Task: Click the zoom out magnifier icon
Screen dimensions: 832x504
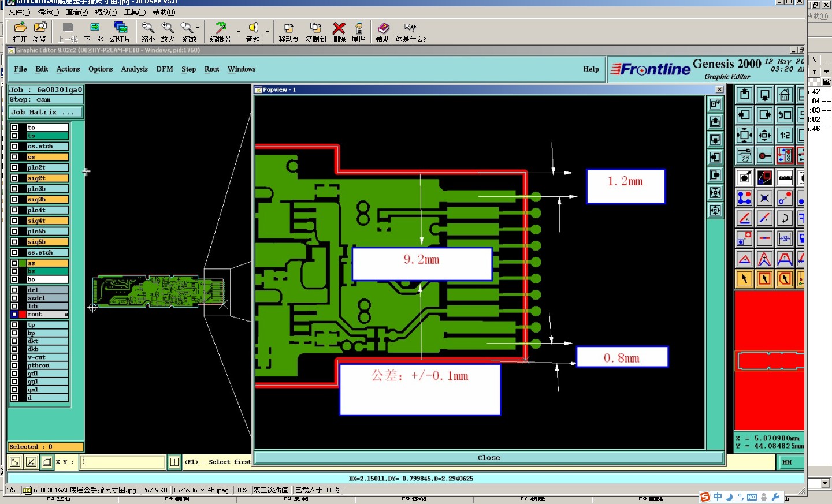Action: (x=148, y=32)
